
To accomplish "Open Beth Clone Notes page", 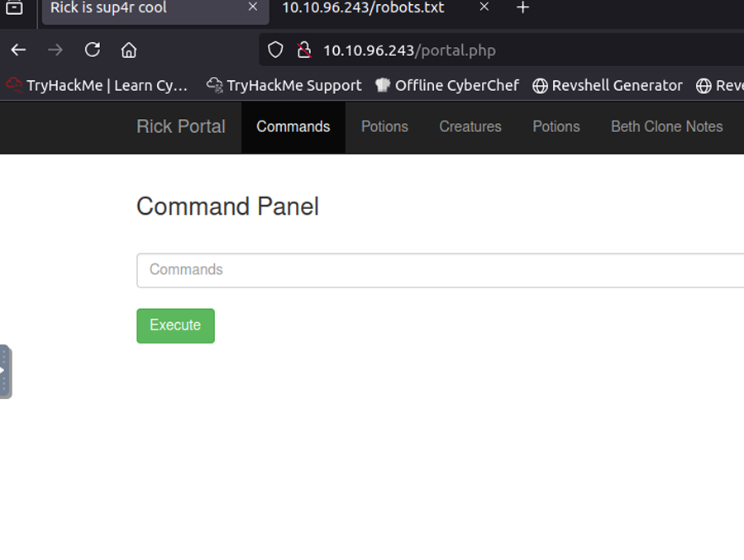I will [x=666, y=126].
